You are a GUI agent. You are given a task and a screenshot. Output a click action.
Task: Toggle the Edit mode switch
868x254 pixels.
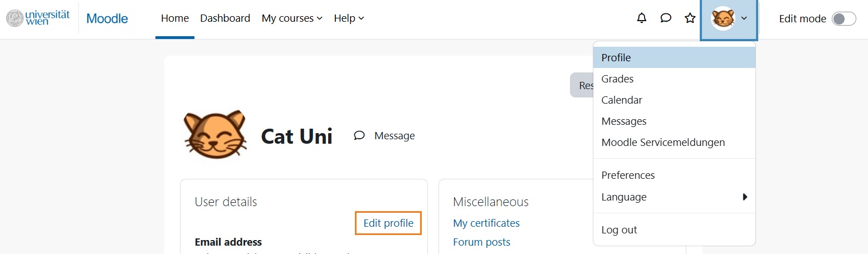tap(843, 18)
